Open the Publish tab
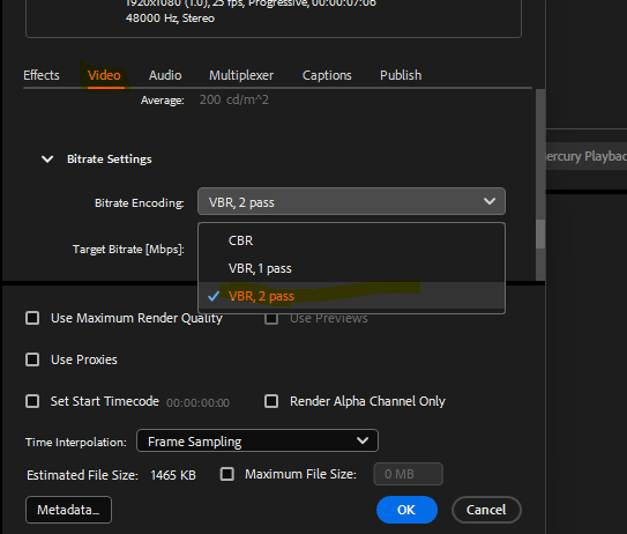The width and height of the screenshot is (627, 534). pyautogui.click(x=401, y=75)
